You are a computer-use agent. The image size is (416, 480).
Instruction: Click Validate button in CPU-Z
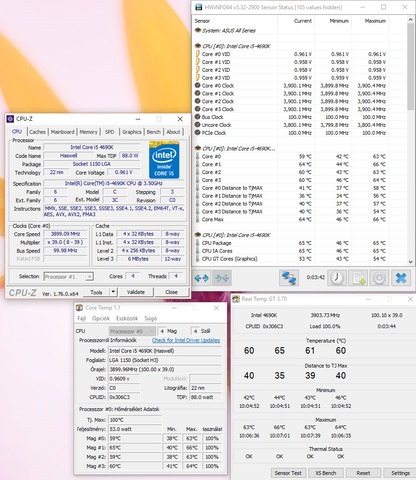pyautogui.click(x=136, y=292)
